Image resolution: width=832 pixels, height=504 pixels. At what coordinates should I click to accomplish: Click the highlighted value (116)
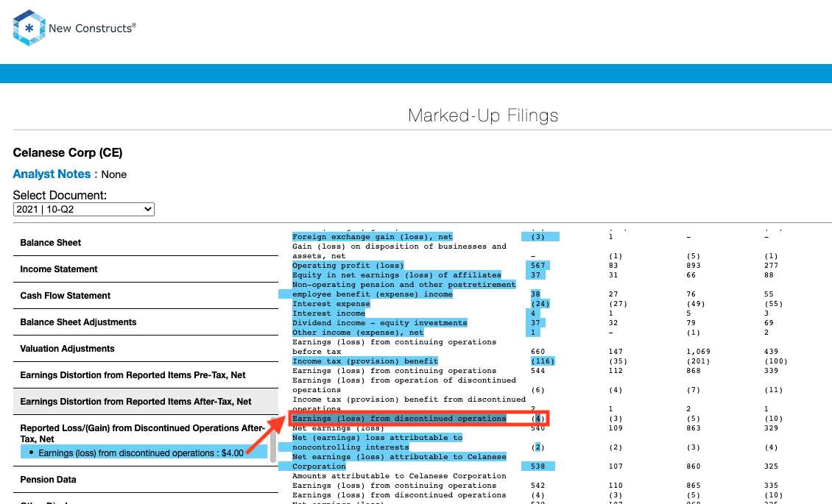coord(543,361)
